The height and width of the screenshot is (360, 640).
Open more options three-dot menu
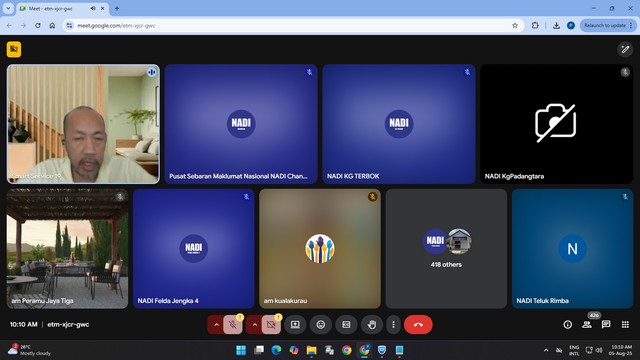tap(393, 324)
